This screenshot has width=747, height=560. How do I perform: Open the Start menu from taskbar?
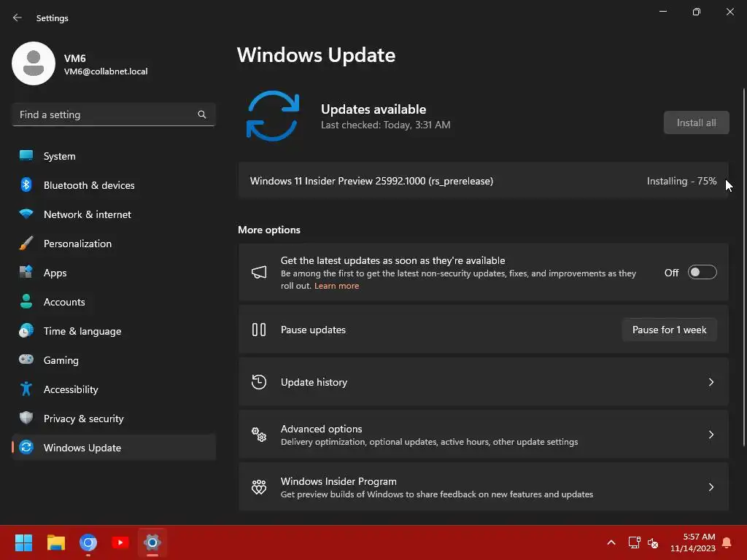tap(23, 542)
